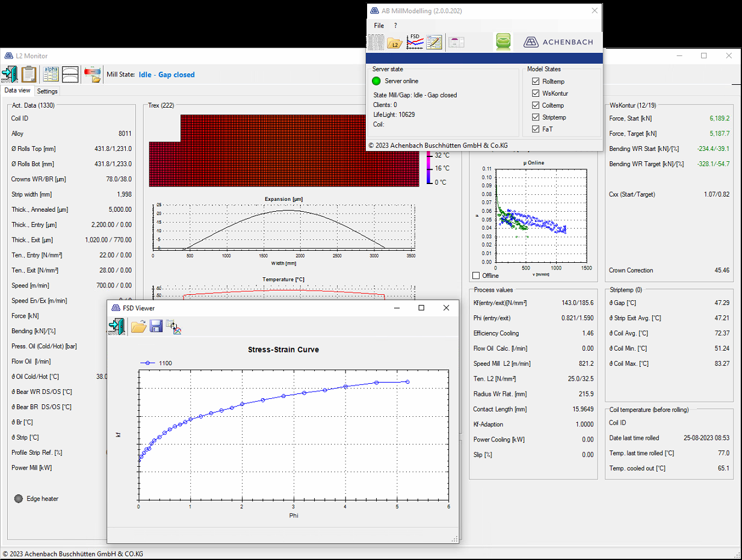Image resolution: width=742 pixels, height=560 pixels.
Task: Click the green Server online indicator
Action: coord(377,81)
